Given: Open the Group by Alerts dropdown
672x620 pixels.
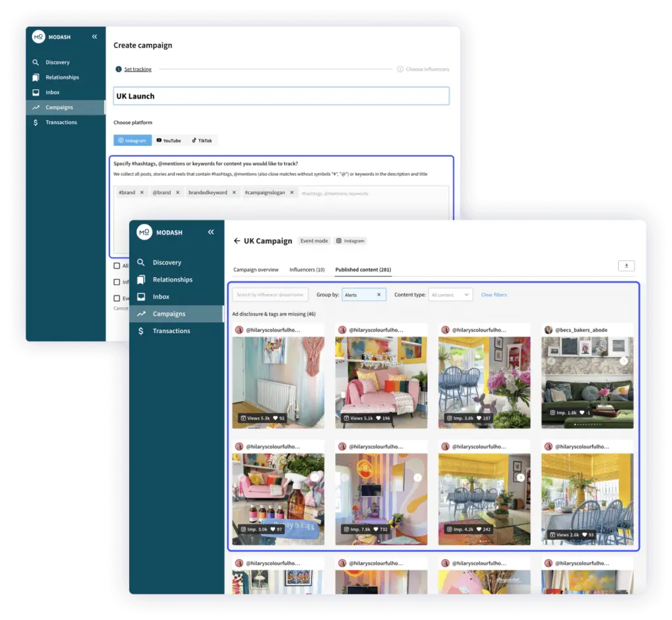Looking at the screenshot, I should coord(358,295).
